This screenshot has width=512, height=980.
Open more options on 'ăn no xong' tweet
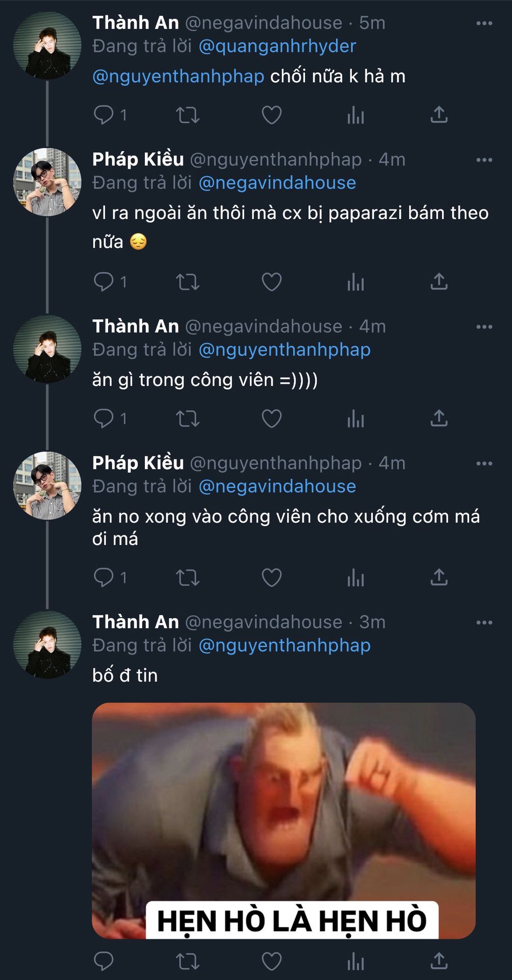pyautogui.click(x=484, y=463)
